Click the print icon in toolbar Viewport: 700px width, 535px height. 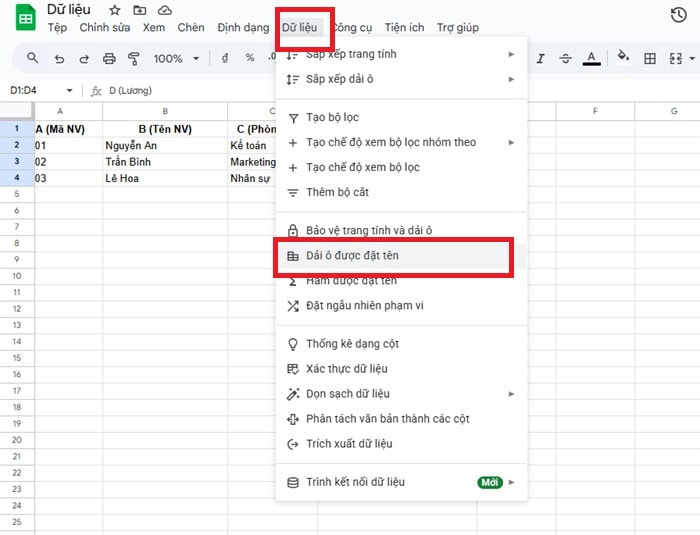[x=108, y=58]
